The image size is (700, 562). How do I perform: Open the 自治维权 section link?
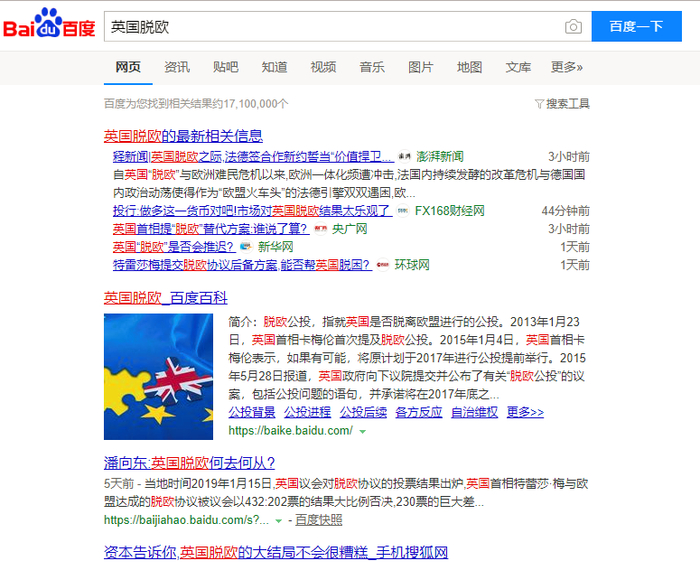tap(475, 412)
